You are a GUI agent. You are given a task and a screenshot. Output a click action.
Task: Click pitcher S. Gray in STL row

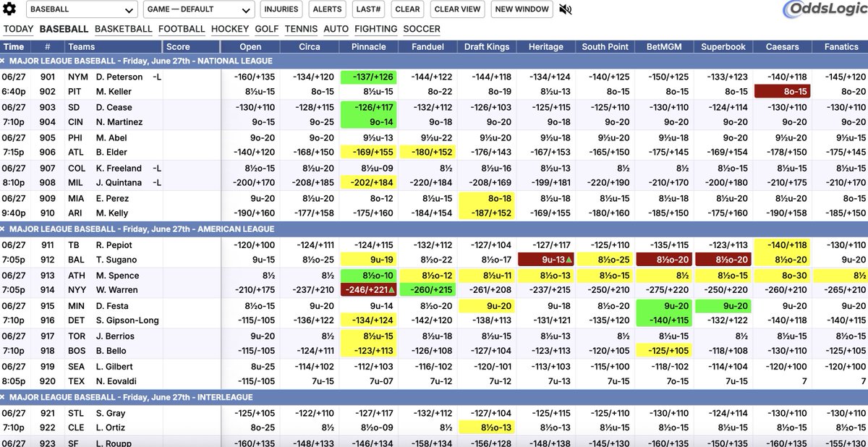tap(111, 414)
